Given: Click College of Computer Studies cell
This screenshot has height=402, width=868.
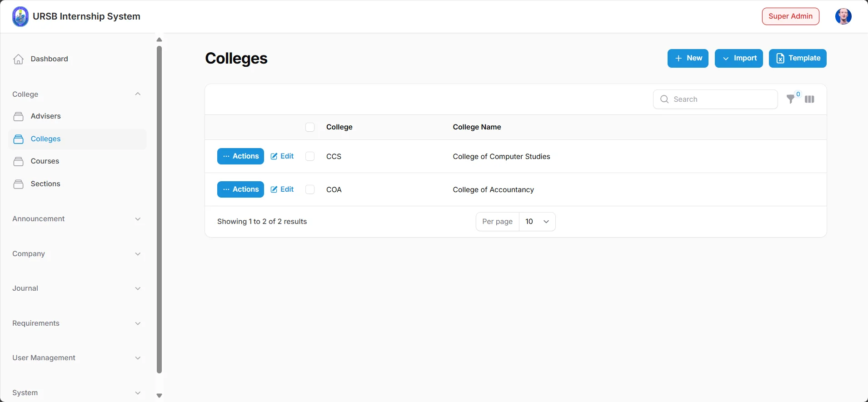Looking at the screenshot, I should pos(501,156).
